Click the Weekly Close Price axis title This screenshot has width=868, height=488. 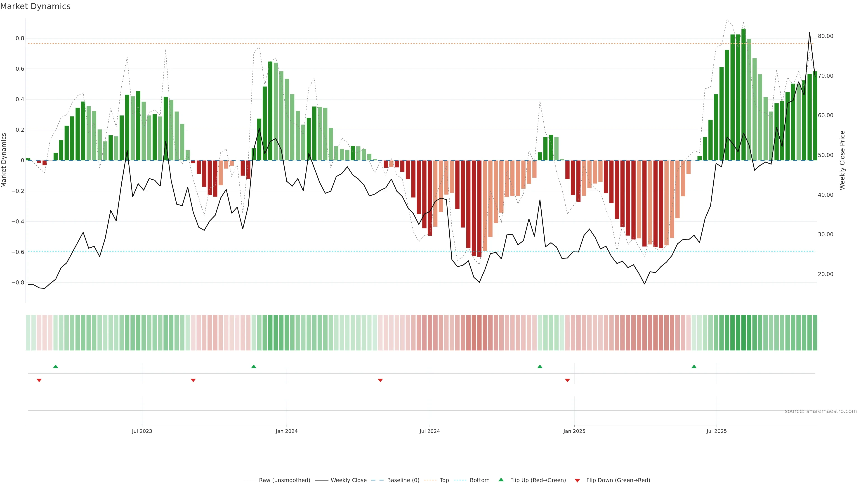tap(842, 160)
